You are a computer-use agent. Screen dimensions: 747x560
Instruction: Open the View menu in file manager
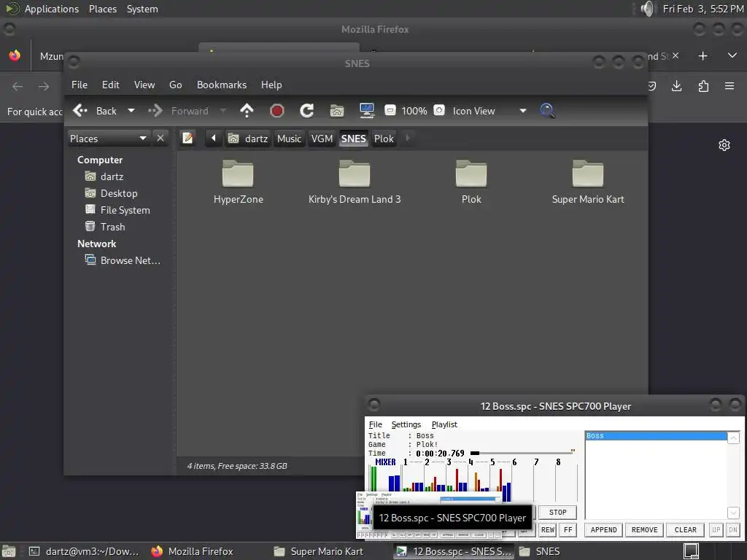click(x=144, y=85)
